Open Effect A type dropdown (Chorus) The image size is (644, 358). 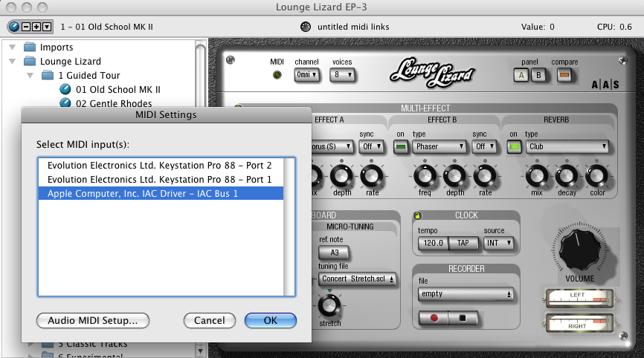point(332,146)
